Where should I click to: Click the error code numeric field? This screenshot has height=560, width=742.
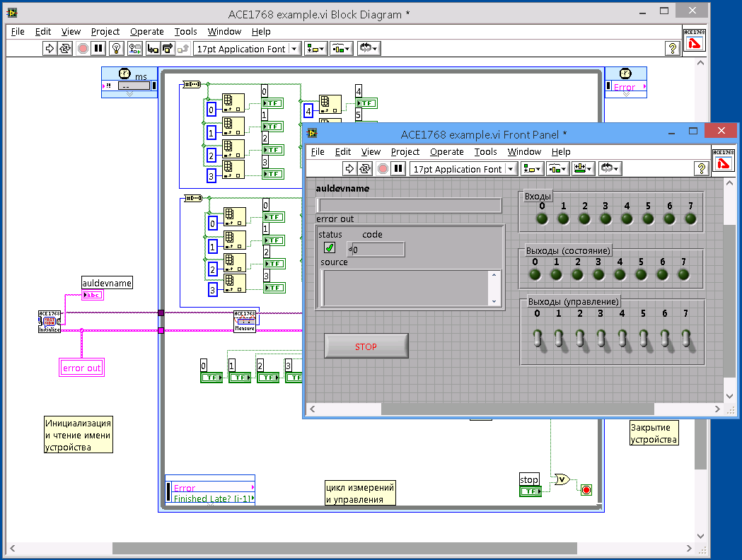pyautogui.click(x=378, y=250)
